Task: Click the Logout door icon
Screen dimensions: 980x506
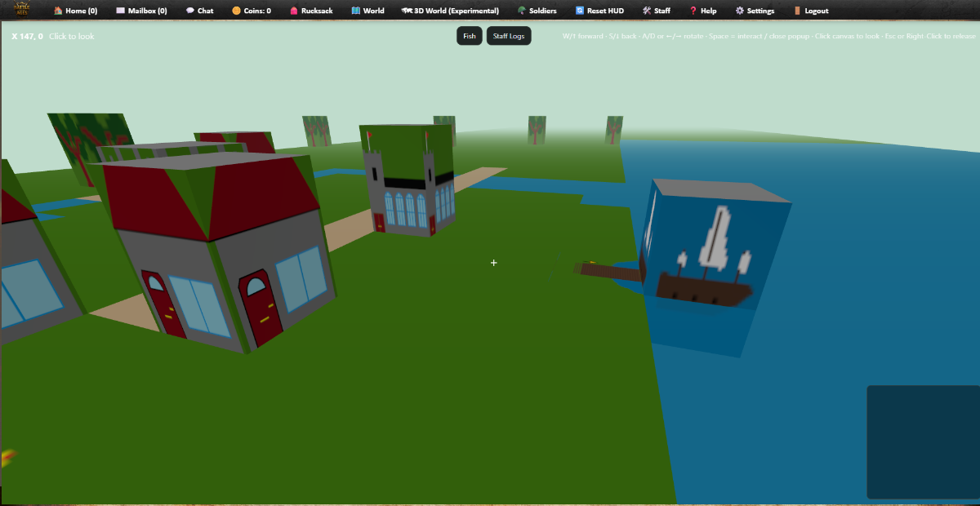Action: pyautogui.click(x=797, y=11)
